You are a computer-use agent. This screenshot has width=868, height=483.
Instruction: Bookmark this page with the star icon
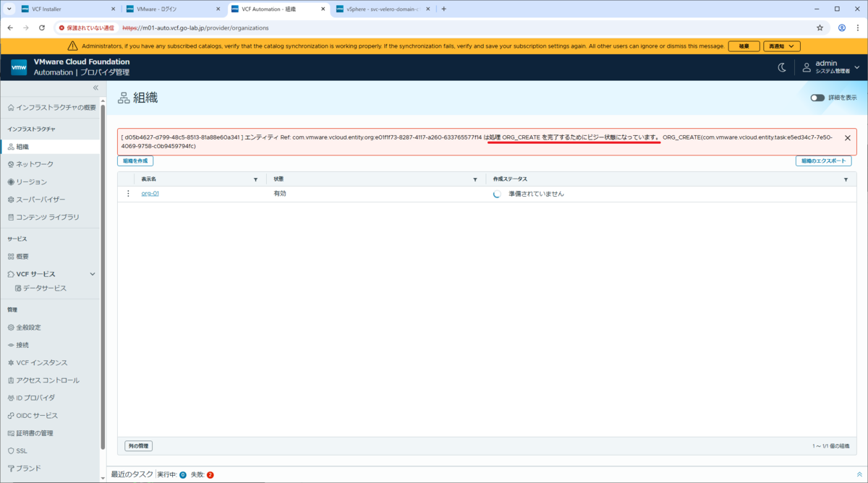[820, 27]
